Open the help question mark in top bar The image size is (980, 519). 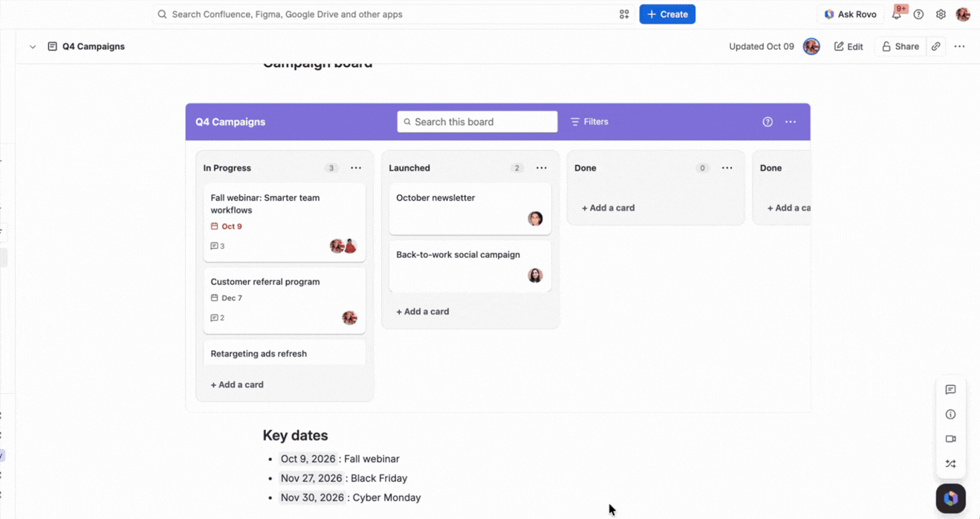tap(919, 14)
